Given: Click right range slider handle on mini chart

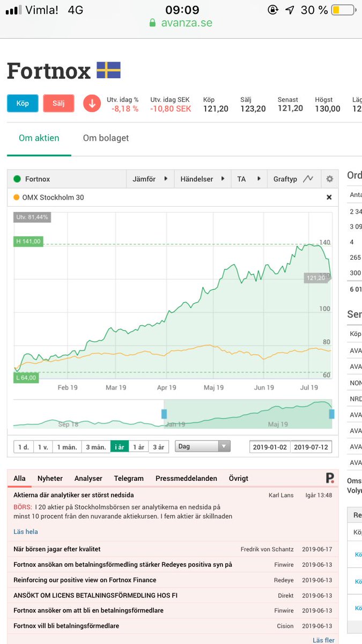Looking at the screenshot, I should point(331,414).
